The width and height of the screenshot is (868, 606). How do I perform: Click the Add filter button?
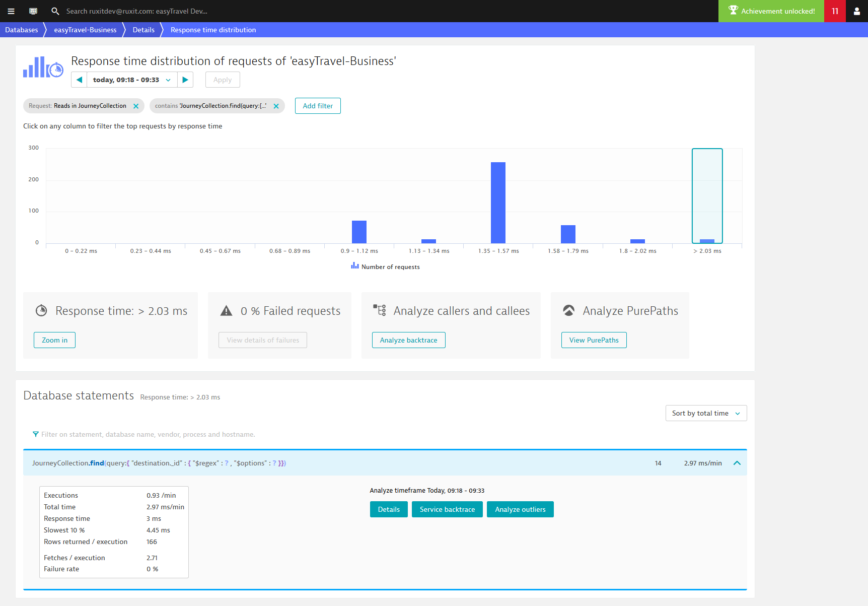[318, 106]
